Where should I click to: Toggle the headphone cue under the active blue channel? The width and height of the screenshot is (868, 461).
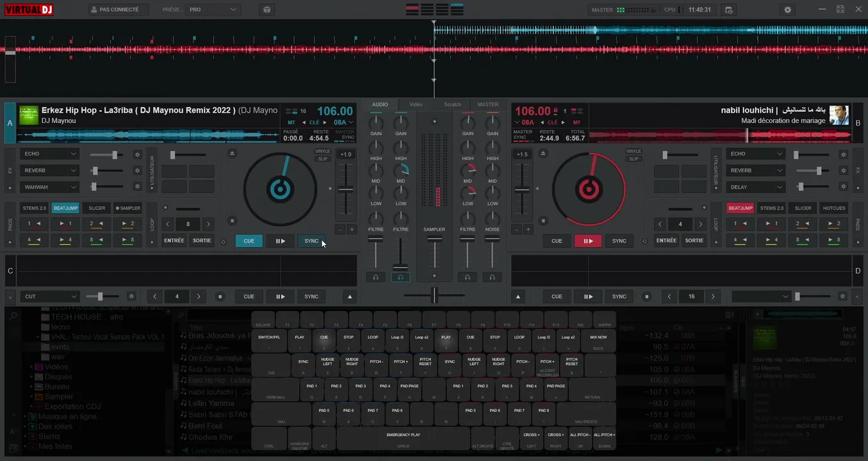400,277
